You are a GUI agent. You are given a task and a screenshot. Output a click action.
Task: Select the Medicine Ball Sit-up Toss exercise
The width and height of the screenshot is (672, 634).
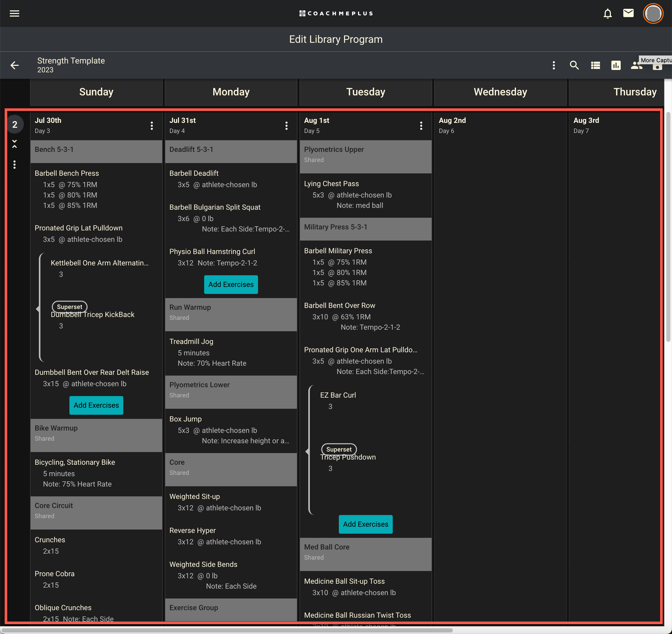point(345,581)
